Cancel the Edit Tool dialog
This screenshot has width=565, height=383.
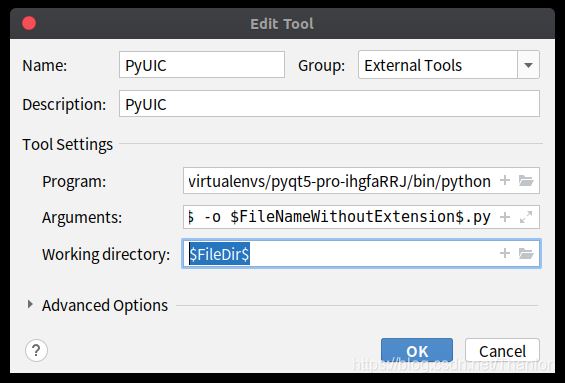pos(502,351)
